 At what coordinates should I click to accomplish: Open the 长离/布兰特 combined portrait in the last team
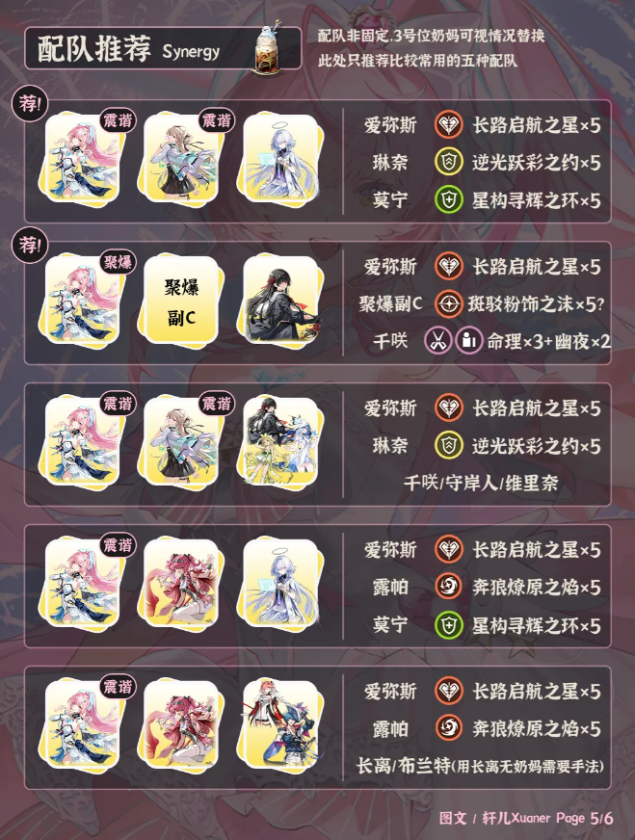[280, 726]
